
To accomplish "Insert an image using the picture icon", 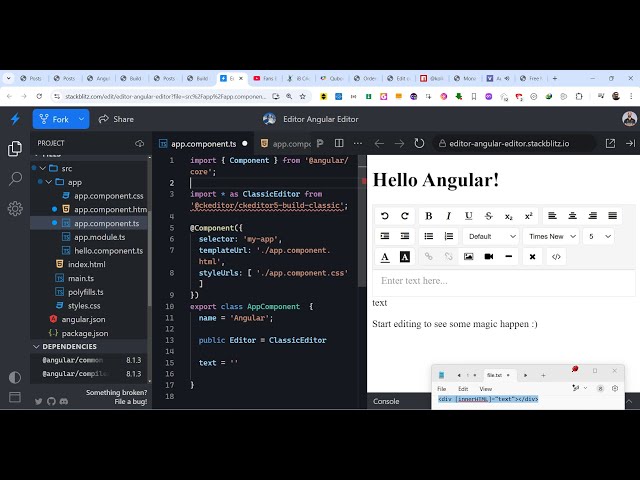I will coord(469,257).
